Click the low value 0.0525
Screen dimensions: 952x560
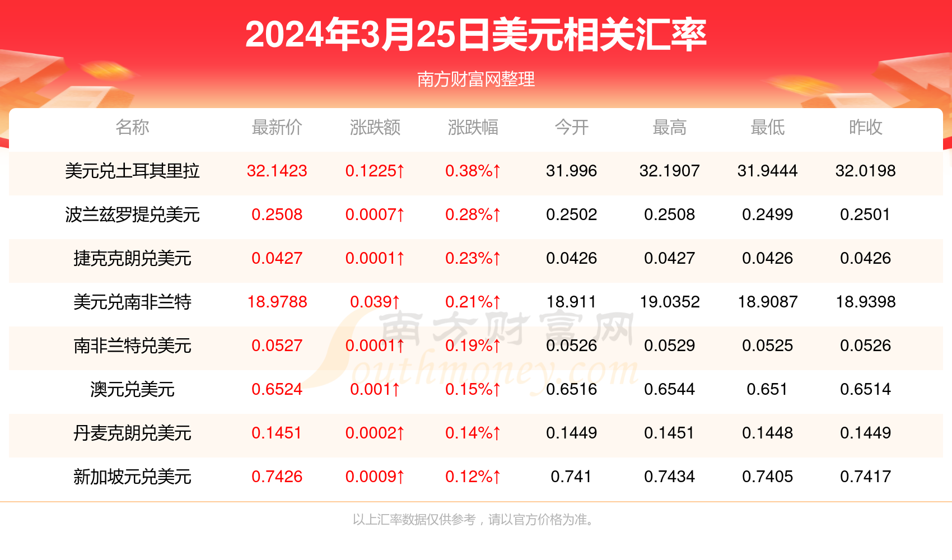[x=767, y=346]
